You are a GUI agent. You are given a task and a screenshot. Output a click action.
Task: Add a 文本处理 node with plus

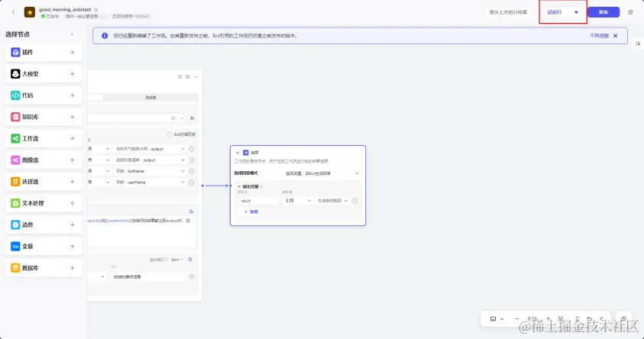pos(73,203)
